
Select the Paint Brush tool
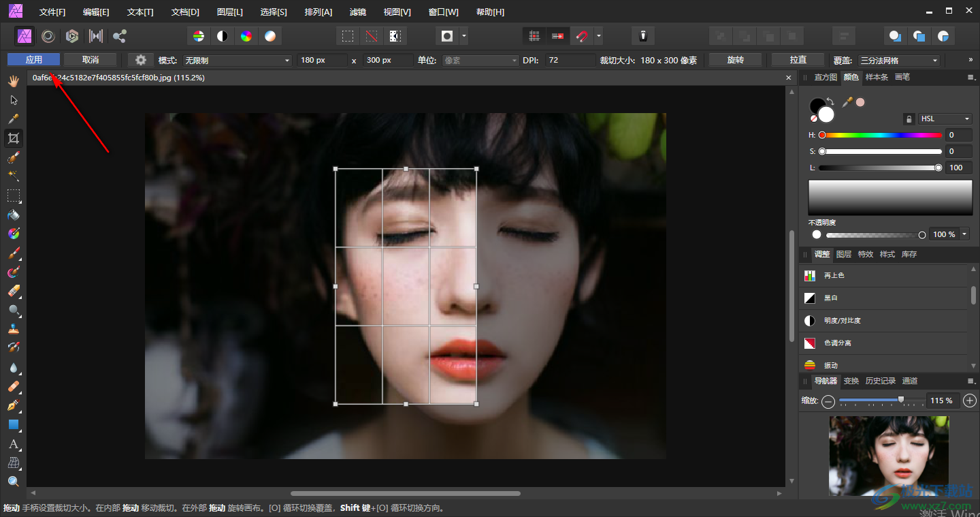tap(13, 253)
